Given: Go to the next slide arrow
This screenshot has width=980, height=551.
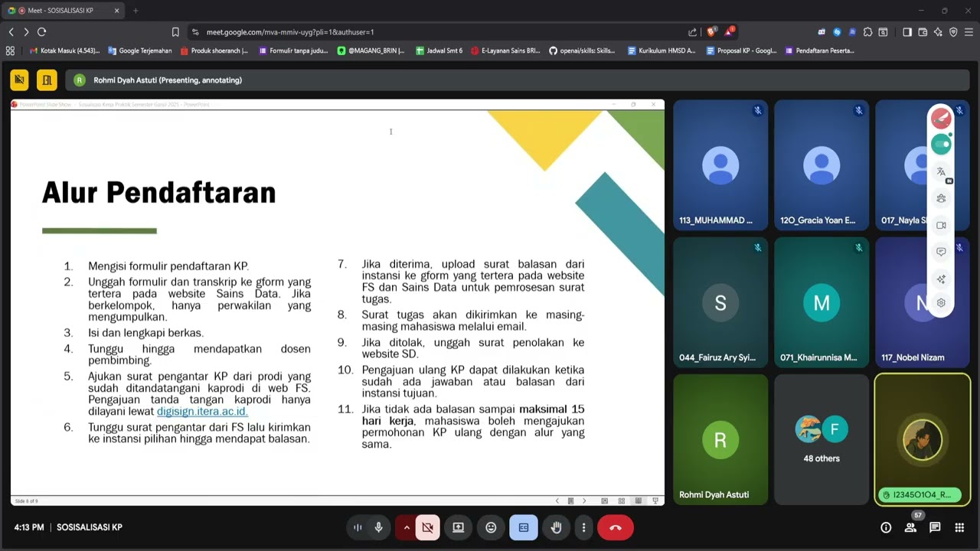Looking at the screenshot, I should (584, 500).
